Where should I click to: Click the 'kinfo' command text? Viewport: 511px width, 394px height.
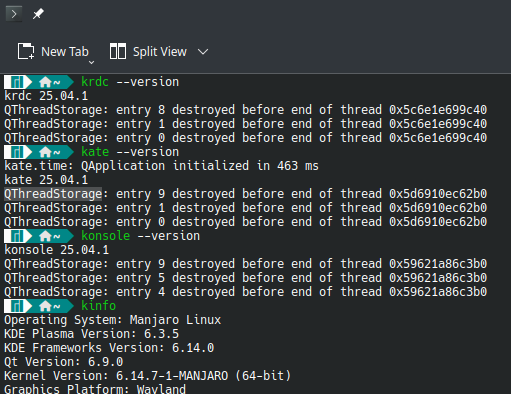point(99,306)
